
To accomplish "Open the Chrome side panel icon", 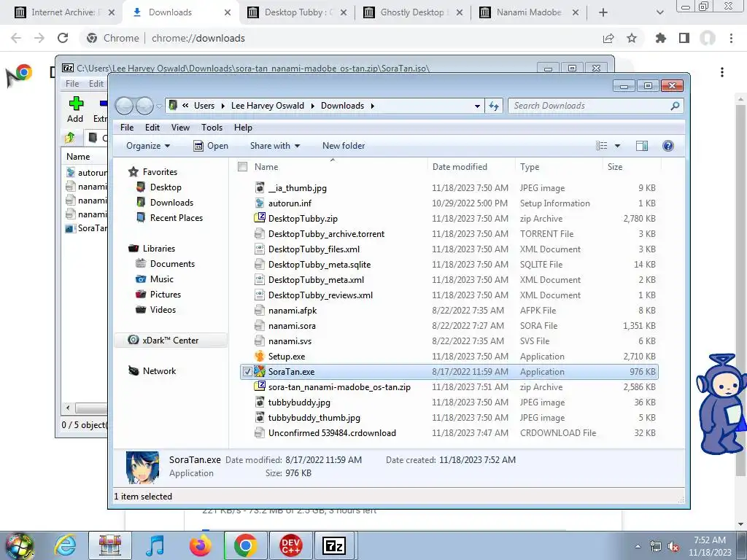I will [684, 38].
